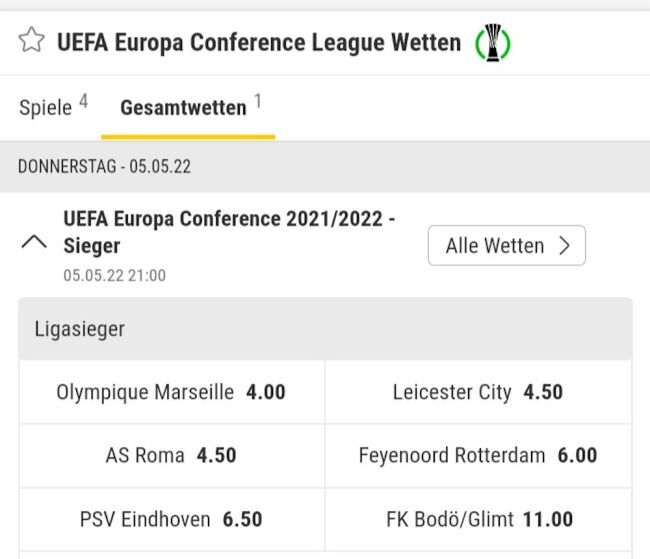Select PSV Eindhoven at 6.50

(x=171, y=520)
